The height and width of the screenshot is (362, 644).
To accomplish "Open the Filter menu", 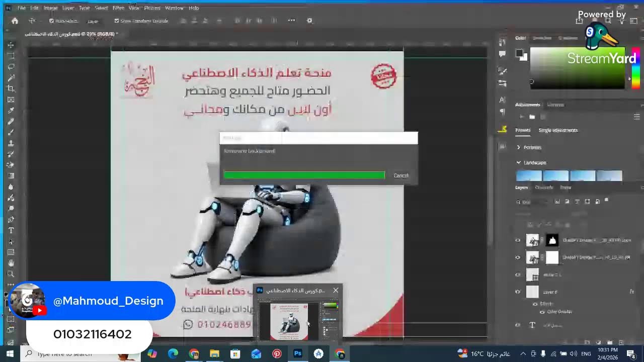I will point(118,8).
